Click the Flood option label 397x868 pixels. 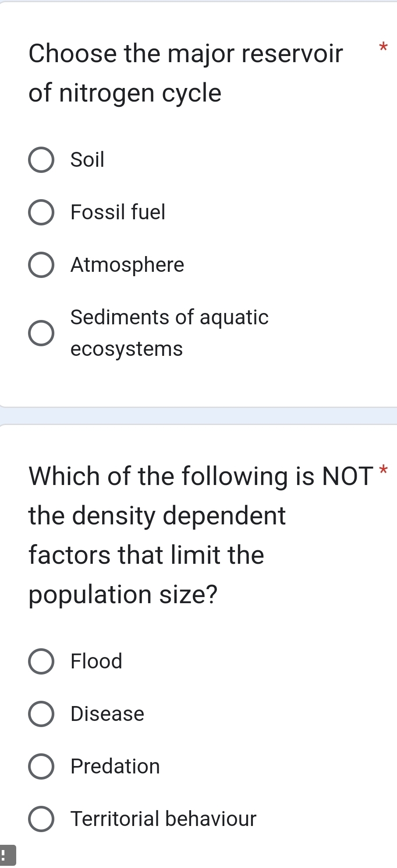tap(96, 661)
